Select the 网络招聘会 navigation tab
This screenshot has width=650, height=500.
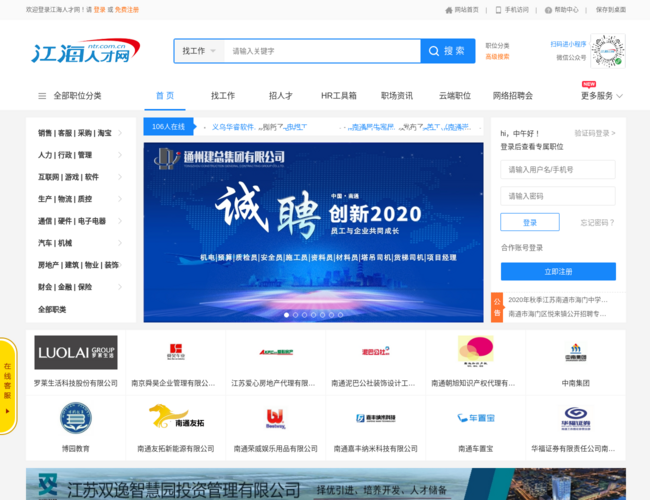pyautogui.click(x=513, y=96)
